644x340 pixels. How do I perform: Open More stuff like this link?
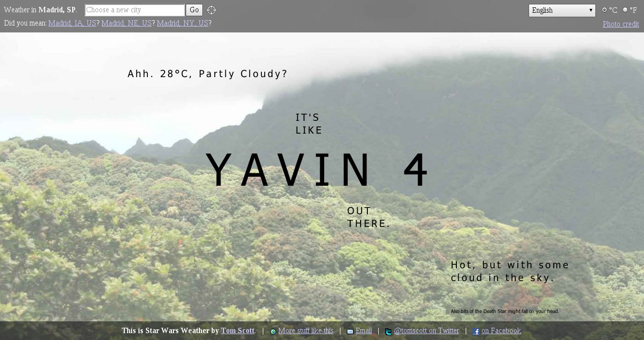306,331
